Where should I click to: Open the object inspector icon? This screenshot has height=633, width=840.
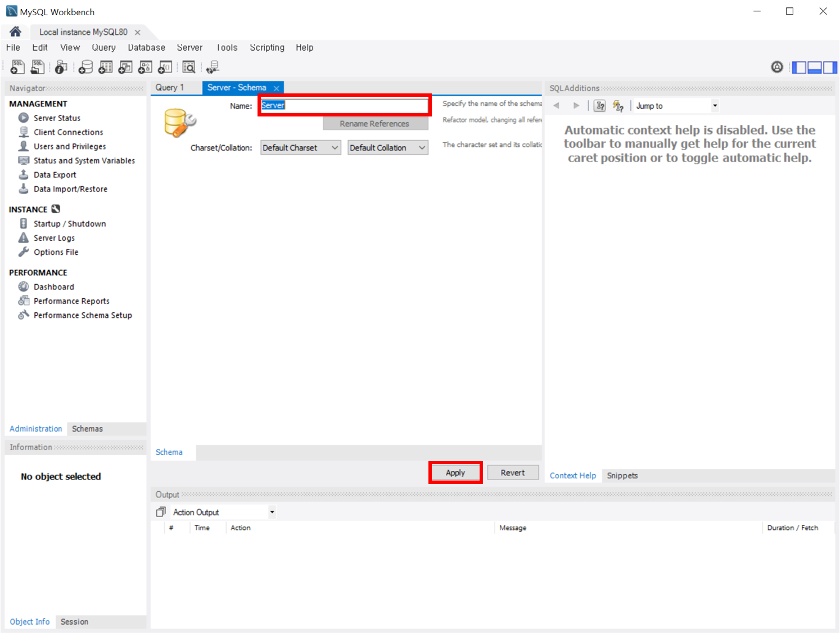(61, 68)
